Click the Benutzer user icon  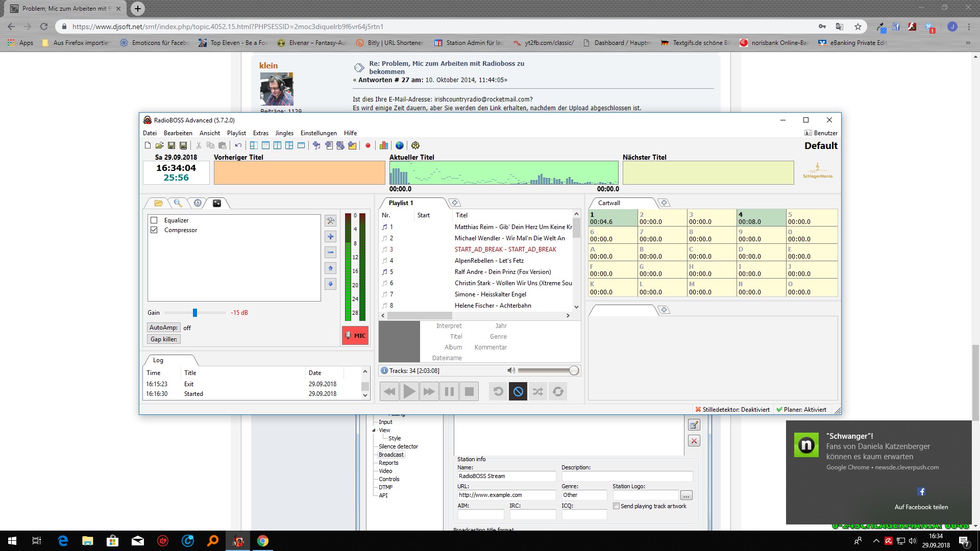808,133
